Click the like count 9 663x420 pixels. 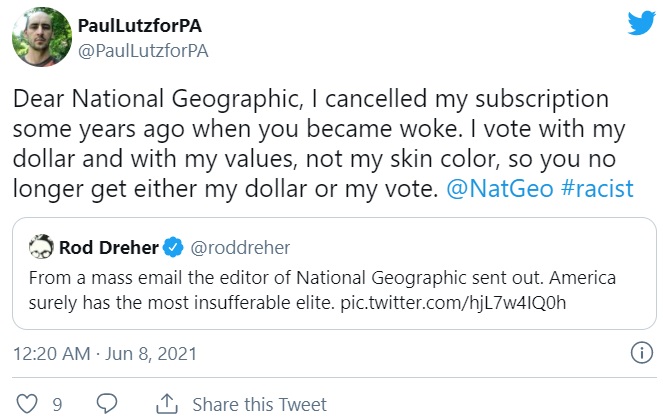point(58,404)
